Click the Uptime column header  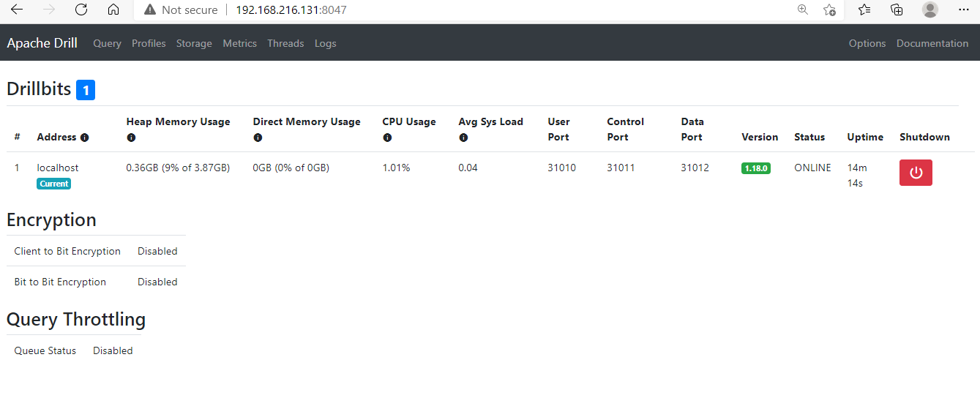(865, 137)
